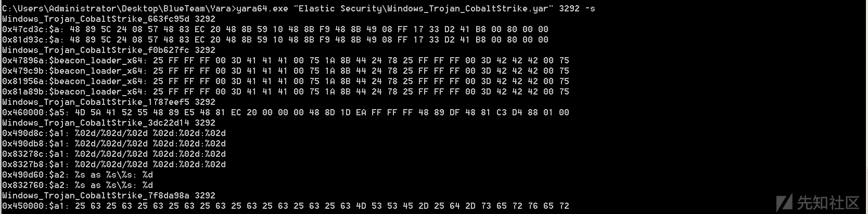The image size is (868, 214).
Task: Click the 0x479c9b:$beacon_loader_x64 match line
Action: (286, 71)
